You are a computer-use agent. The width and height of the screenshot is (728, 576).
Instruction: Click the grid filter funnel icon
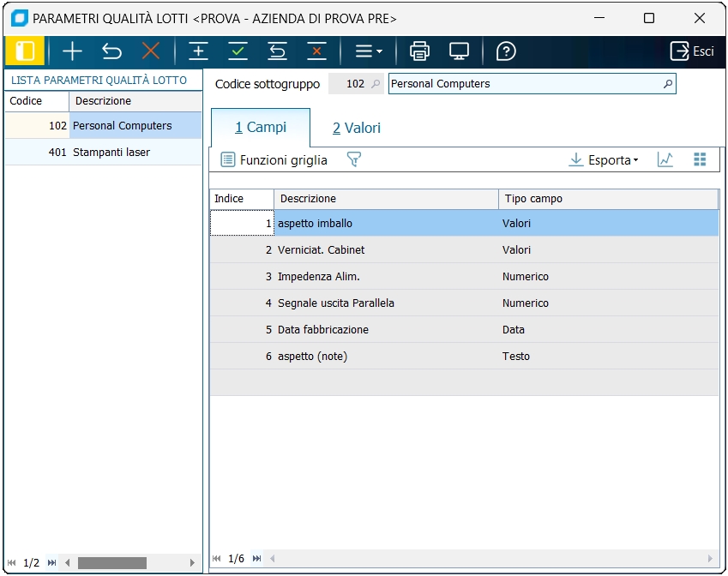click(x=353, y=159)
